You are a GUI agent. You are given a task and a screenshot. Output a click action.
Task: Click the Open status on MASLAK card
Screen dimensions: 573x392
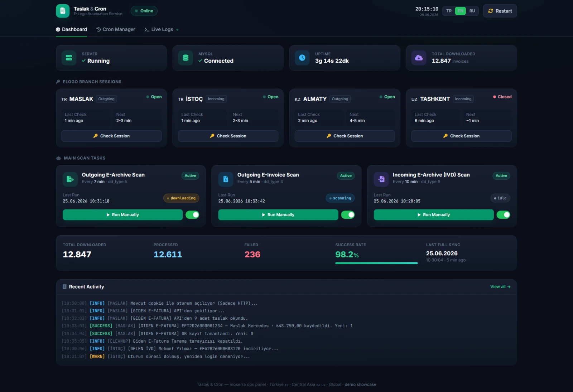point(154,97)
